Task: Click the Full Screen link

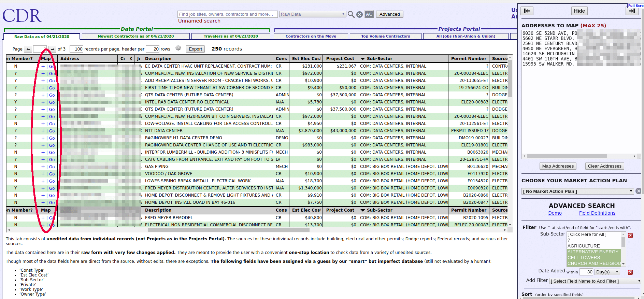Action: click(636, 5)
